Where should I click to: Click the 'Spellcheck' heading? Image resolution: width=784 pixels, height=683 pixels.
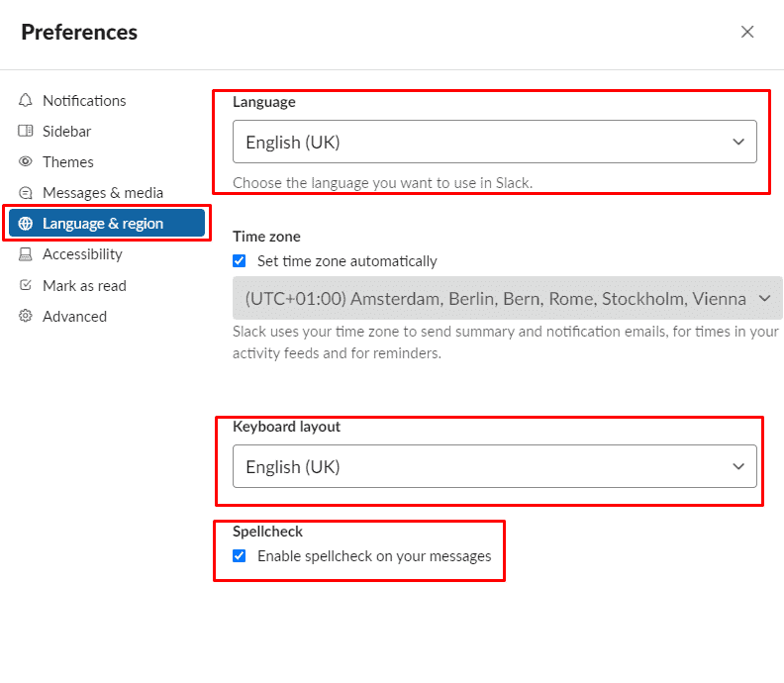pos(267,531)
